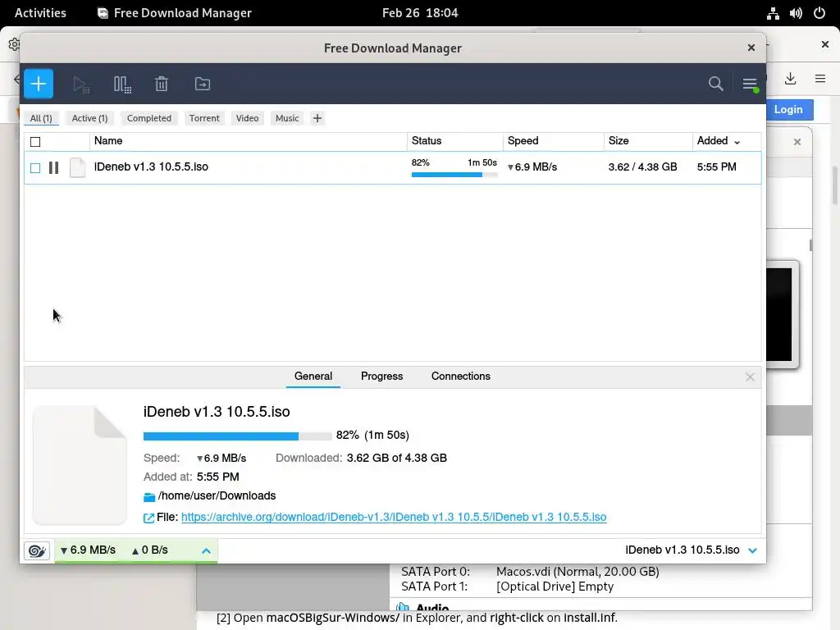840x630 pixels.
Task: Open the Free Download Manager top bar app menu
Action: (175, 13)
